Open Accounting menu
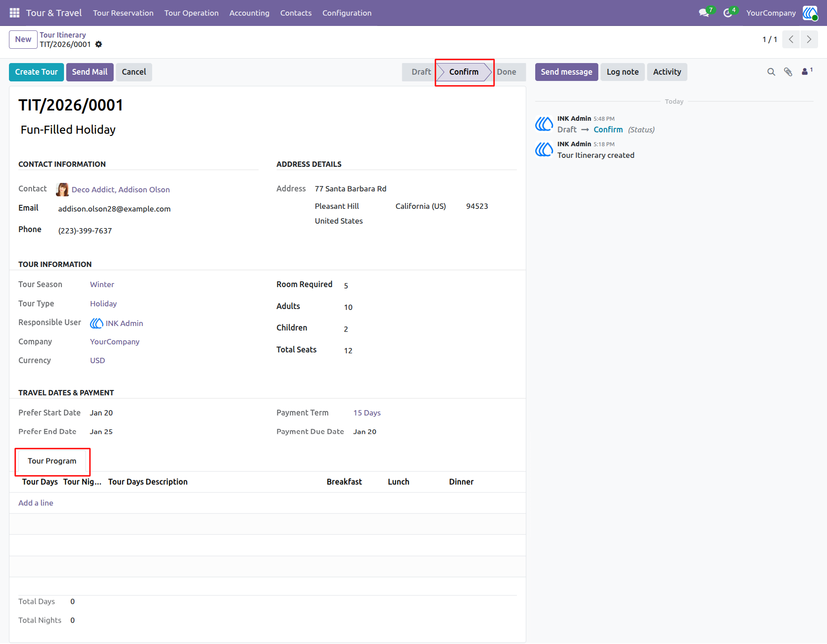The height and width of the screenshot is (644, 827). click(x=249, y=13)
